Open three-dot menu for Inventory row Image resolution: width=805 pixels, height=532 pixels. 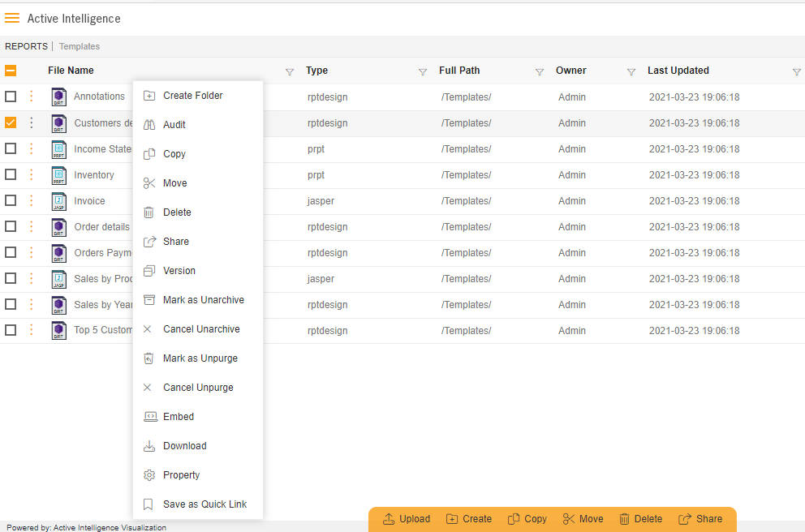32,174
